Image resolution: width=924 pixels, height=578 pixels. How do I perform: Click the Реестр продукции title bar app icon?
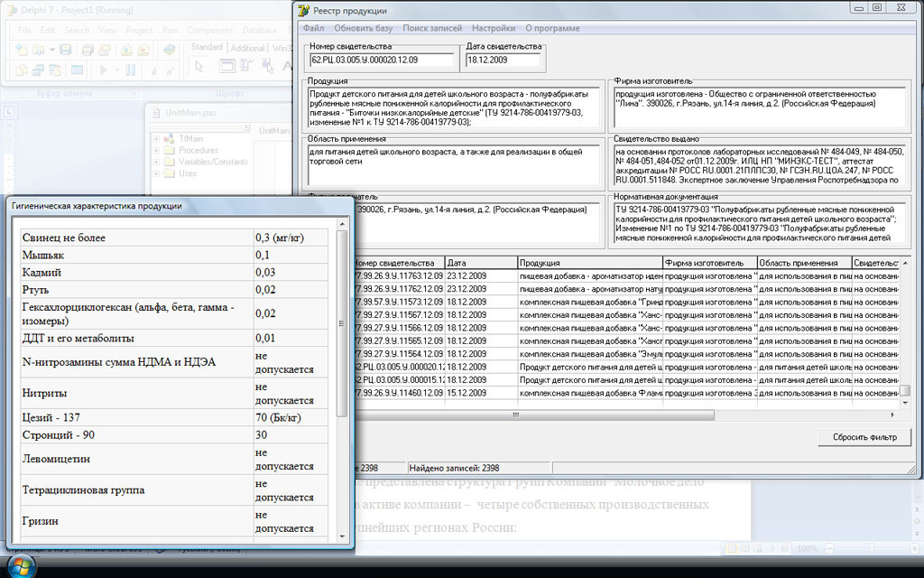click(x=303, y=10)
